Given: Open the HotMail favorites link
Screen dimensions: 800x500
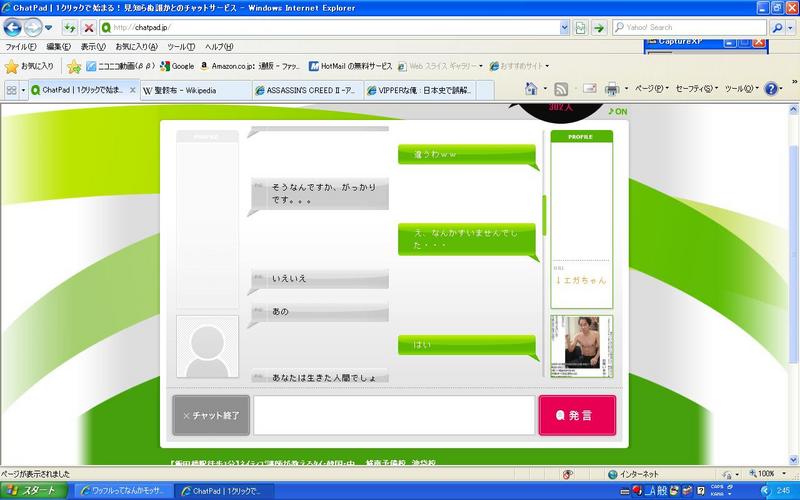Looking at the screenshot, I should 351,66.
